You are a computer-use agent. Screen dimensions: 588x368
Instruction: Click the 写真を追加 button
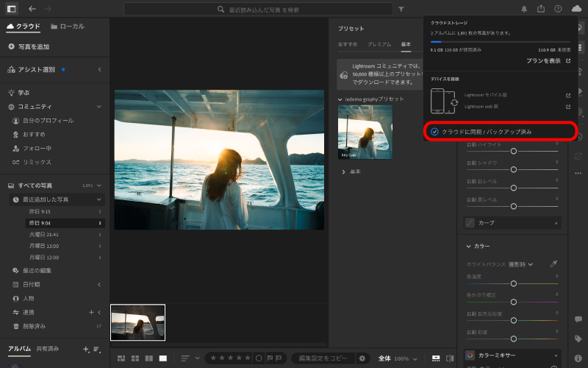pyautogui.click(x=29, y=46)
